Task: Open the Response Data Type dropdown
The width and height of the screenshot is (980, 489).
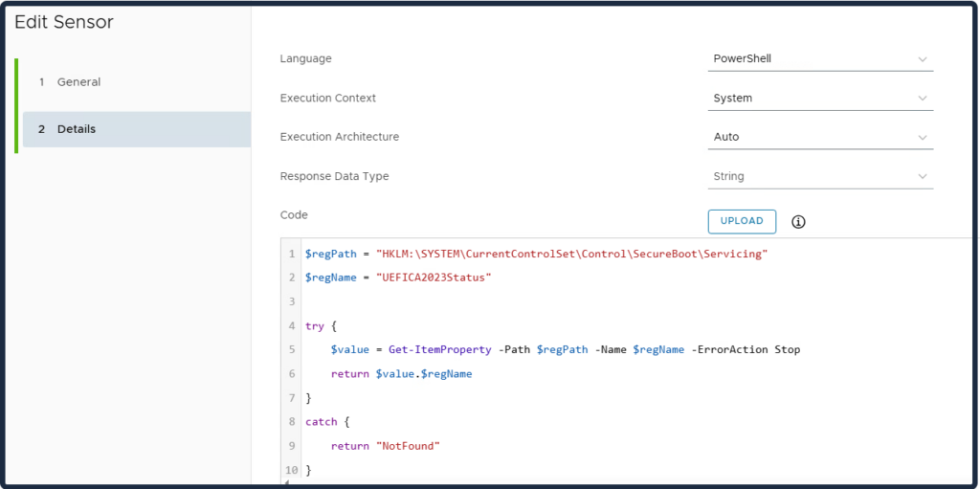Action: tap(820, 177)
